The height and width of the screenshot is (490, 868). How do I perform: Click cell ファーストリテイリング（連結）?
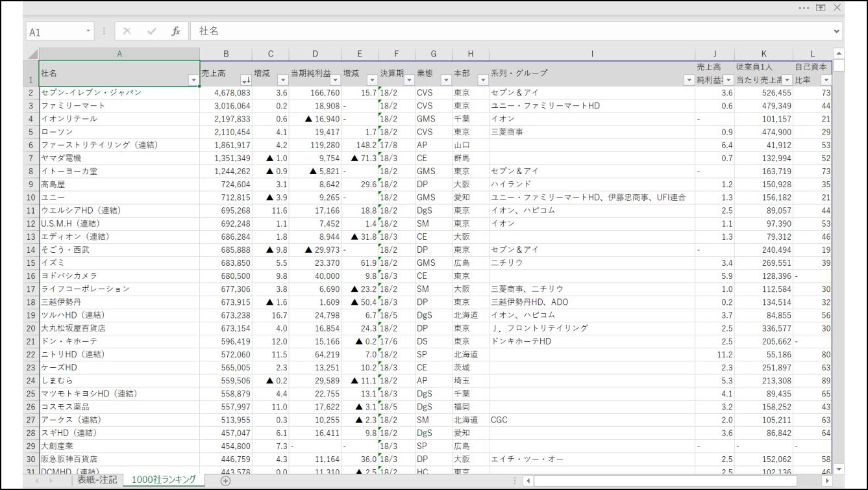[x=119, y=145]
